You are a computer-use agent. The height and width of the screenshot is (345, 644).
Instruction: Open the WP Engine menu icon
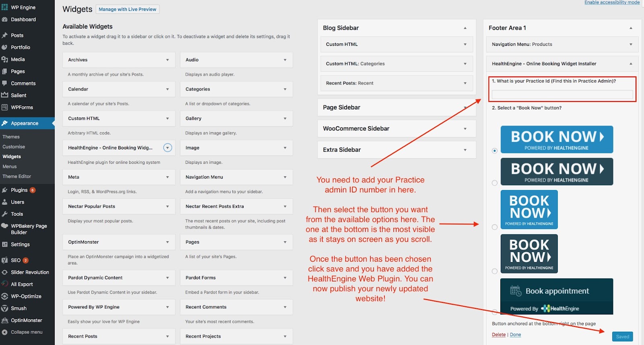5,7
